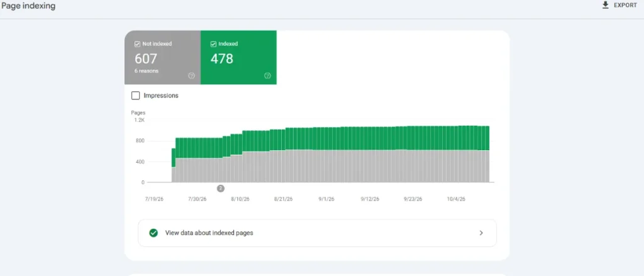Click the green checkmark icon beside View data
The width and height of the screenshot is (644, 276).
coord(153,233)
